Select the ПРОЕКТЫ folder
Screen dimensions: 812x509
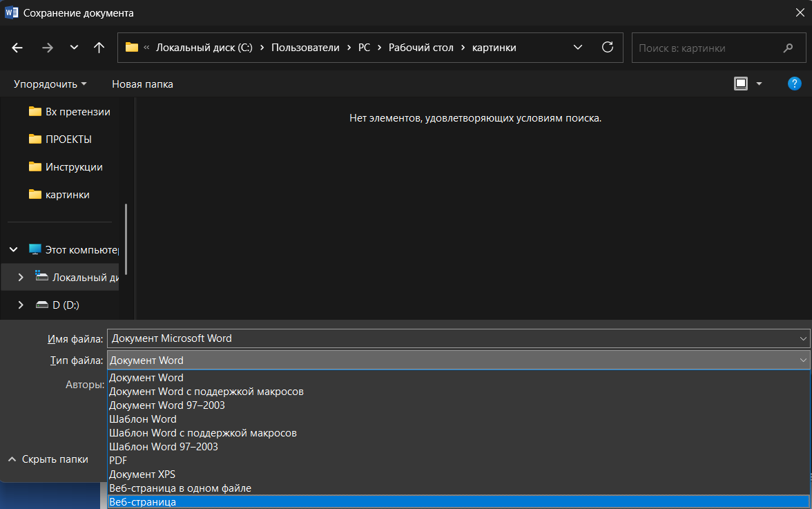point(60,140)
